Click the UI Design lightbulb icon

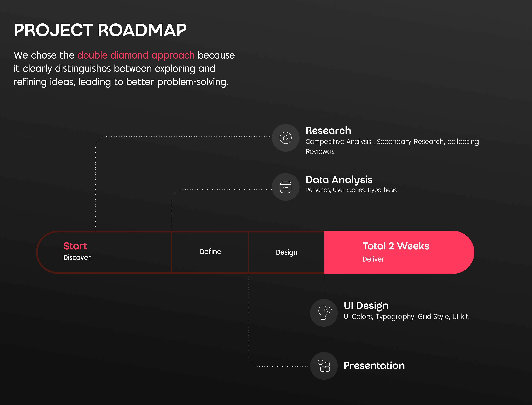324,313
